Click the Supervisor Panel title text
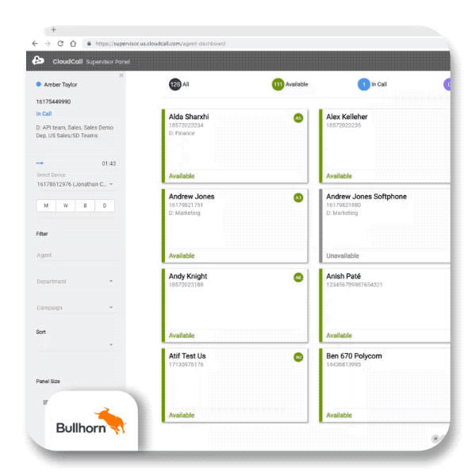 point(108,62)
